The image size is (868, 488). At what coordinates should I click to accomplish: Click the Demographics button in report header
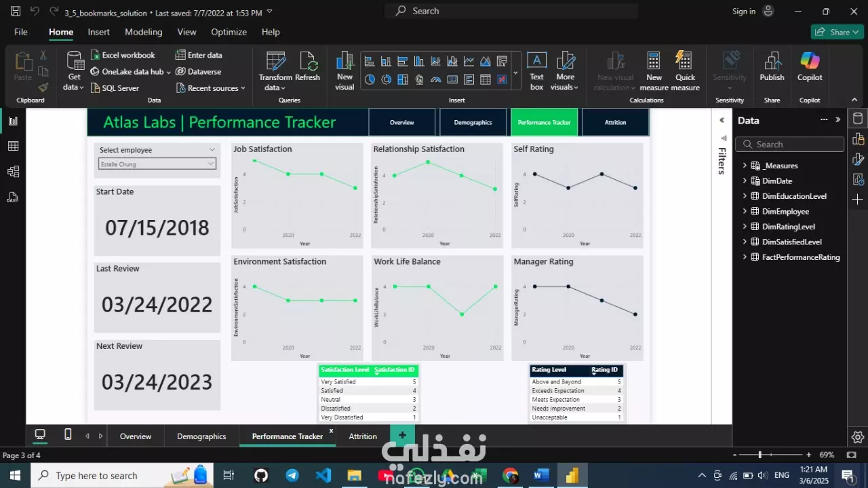(x=473, y=122)
